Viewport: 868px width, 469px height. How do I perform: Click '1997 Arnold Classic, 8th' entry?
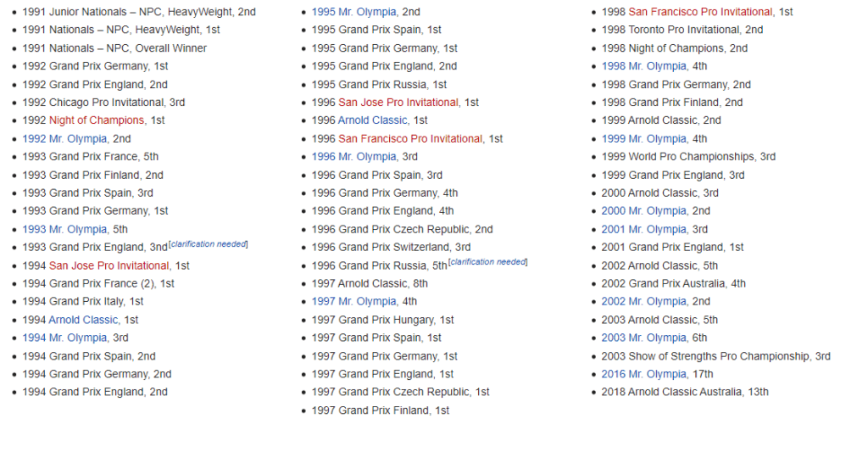click(x=370, y=283)
